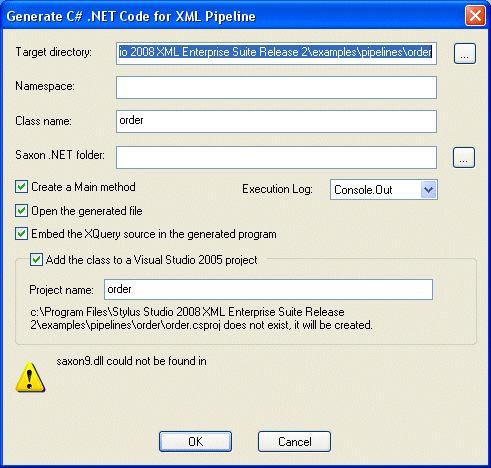Confirm with the OK button
The height and width of the screenshot is (468, 491).
tap(195, 442)
